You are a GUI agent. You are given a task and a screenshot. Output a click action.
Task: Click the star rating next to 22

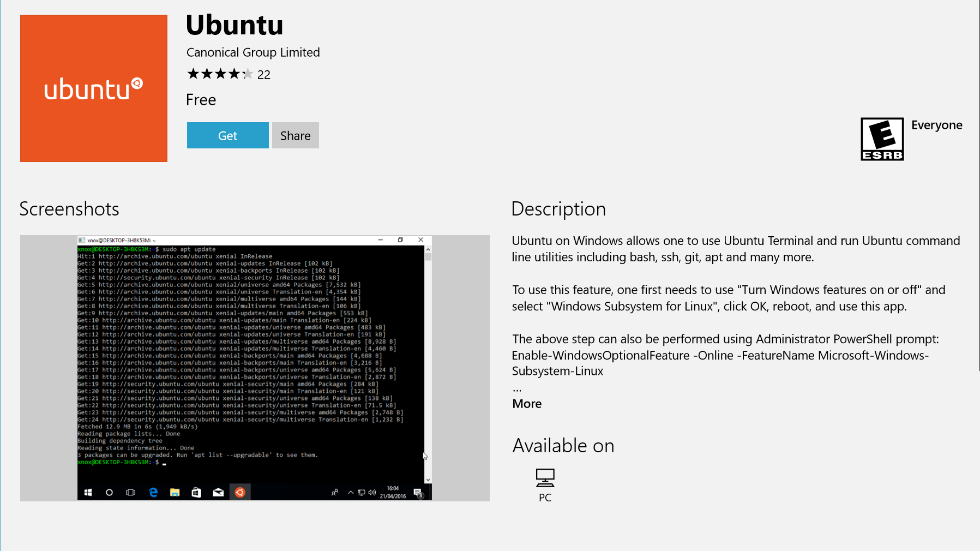(220, 74)
